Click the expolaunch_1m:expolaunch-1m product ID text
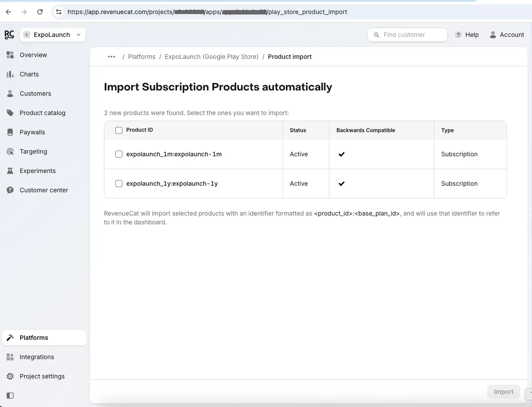532x407 pixels. [x=174, y=154]
